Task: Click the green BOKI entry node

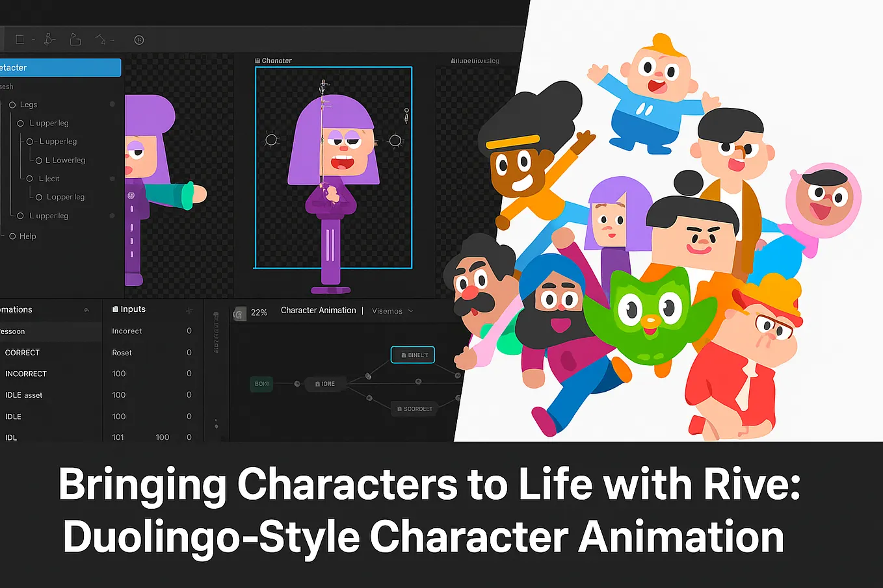Action: coord(261,383)
